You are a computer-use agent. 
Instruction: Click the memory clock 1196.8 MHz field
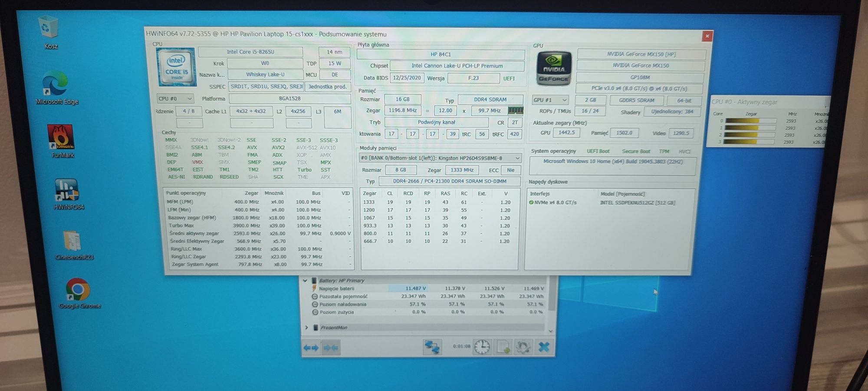click(x=402, y=110)
